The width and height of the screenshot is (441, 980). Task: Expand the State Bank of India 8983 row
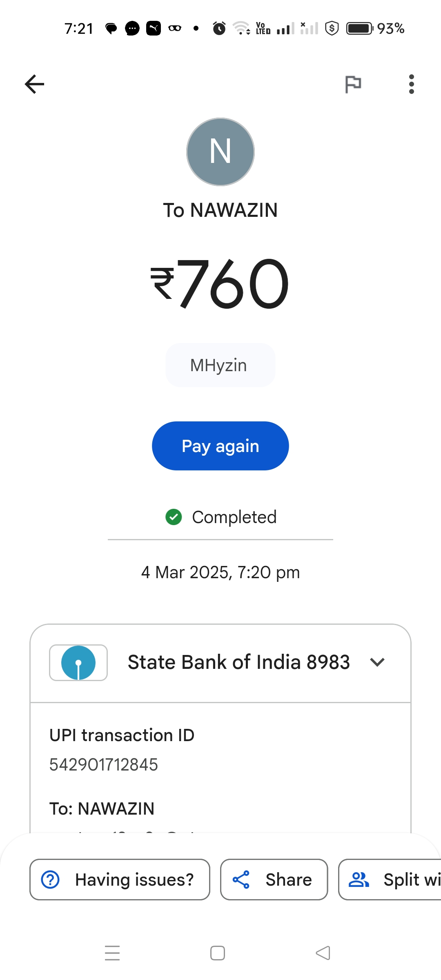[x=238, y=662]
